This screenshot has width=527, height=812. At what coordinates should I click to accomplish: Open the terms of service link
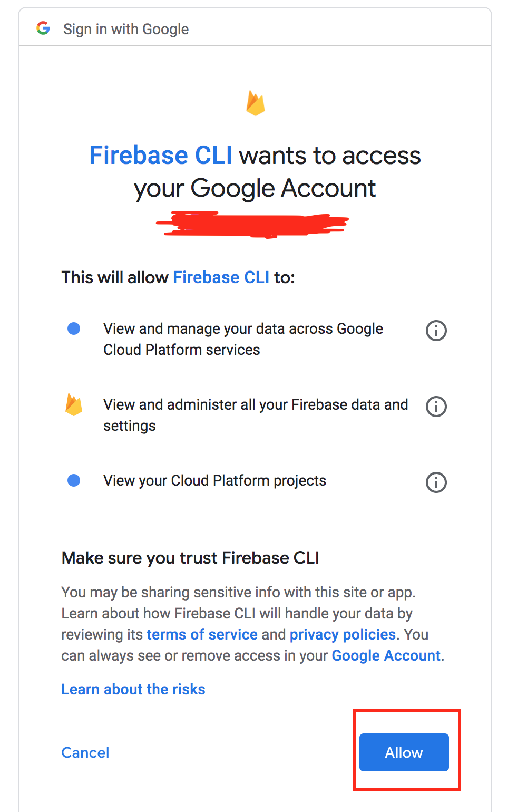(x=202, y=634)
